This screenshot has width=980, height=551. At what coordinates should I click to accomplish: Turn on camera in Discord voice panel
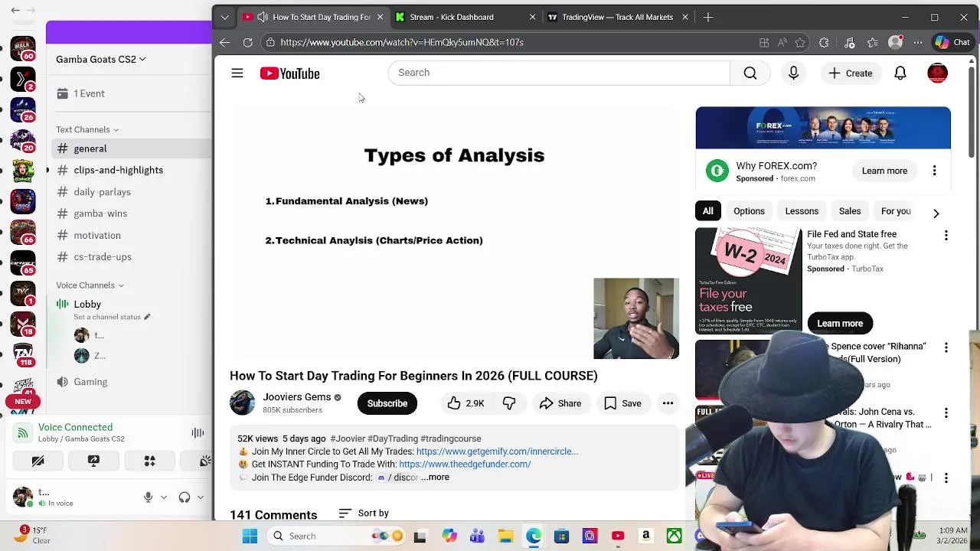point(38,461)
